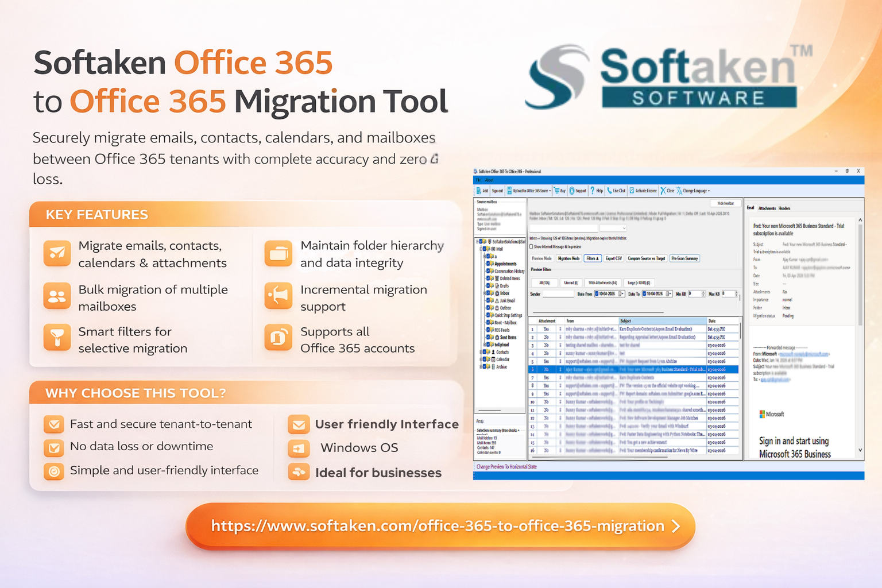Image resolution: width=882 pixels, height=588 pixels.
Task: Expand the Contacts tree node
Action: (481, 352)
